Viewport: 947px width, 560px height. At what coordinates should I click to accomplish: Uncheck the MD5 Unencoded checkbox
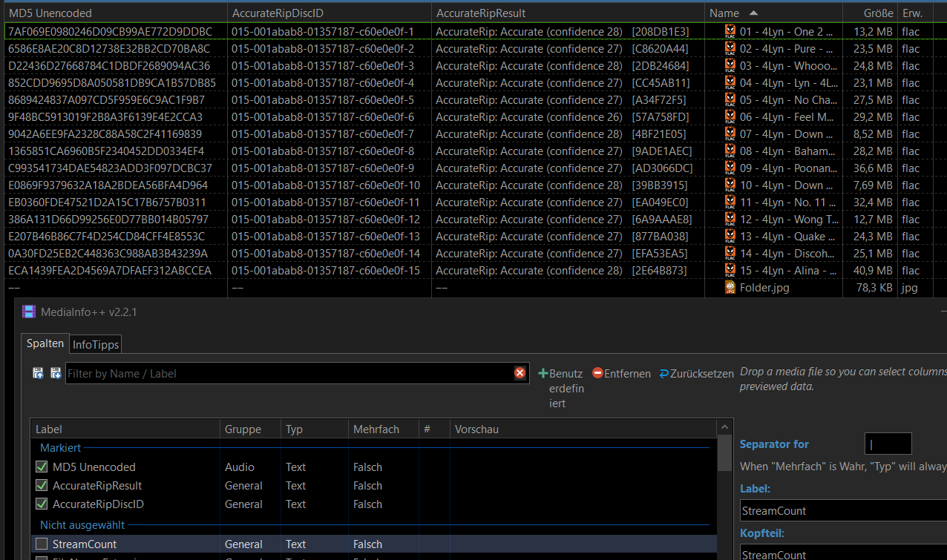pyautogui.click(x=42, y=467)
